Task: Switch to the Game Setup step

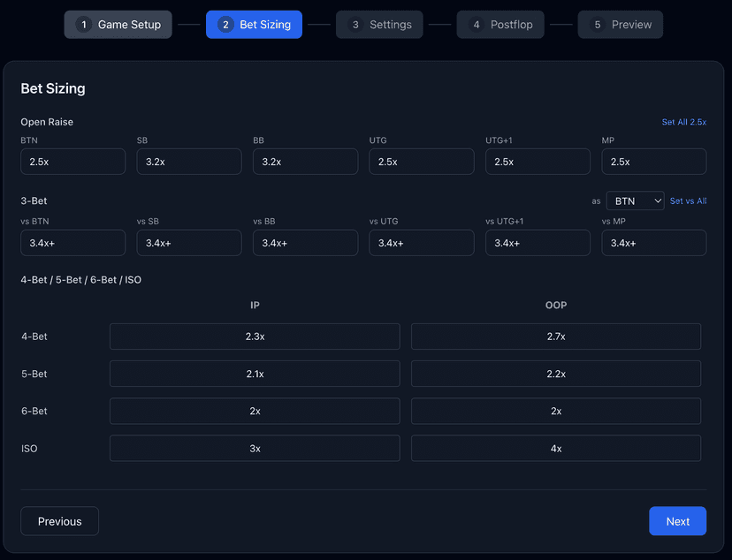Action: click(118, 24)
